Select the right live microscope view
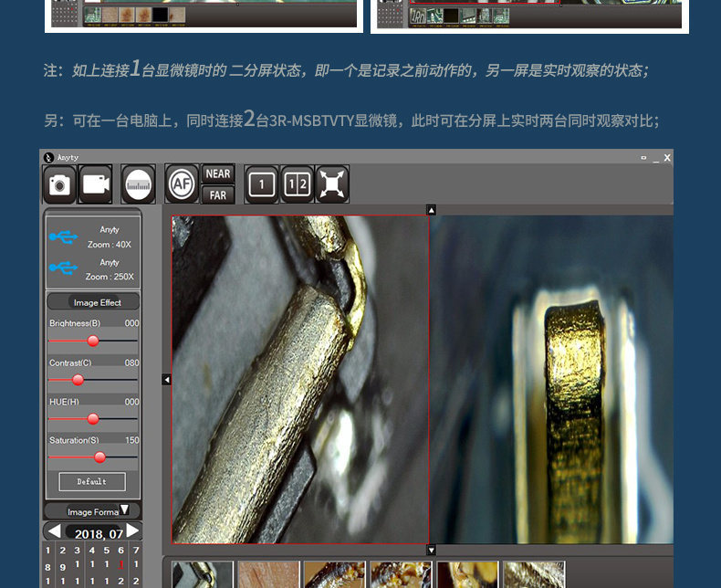 click(x=552, y=380)
